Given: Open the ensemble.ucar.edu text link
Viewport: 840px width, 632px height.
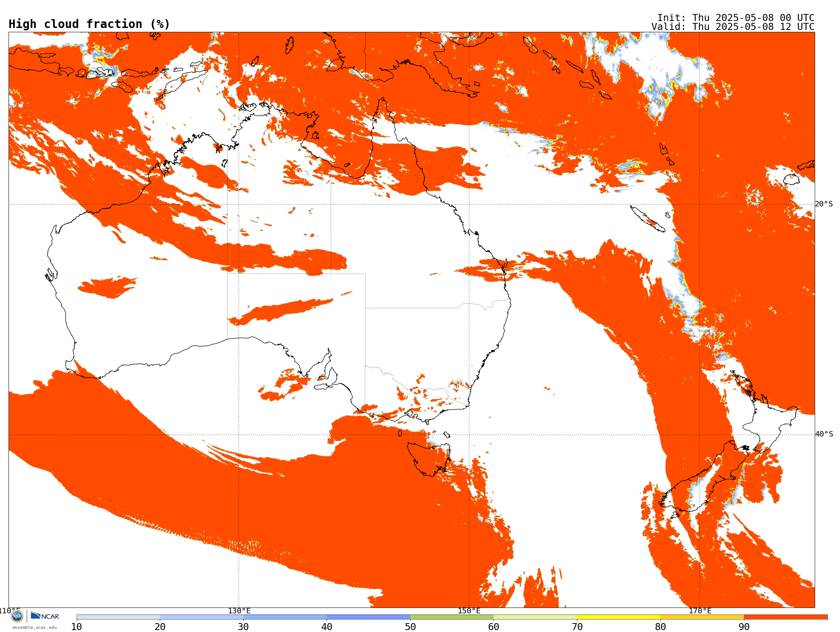Looking at the screenshot, I should [35, 627].
